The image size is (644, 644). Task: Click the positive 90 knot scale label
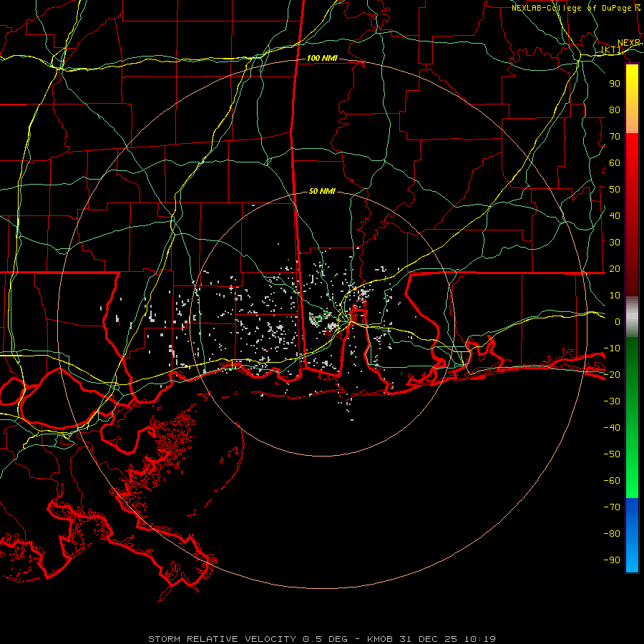[x=615, y=84]
